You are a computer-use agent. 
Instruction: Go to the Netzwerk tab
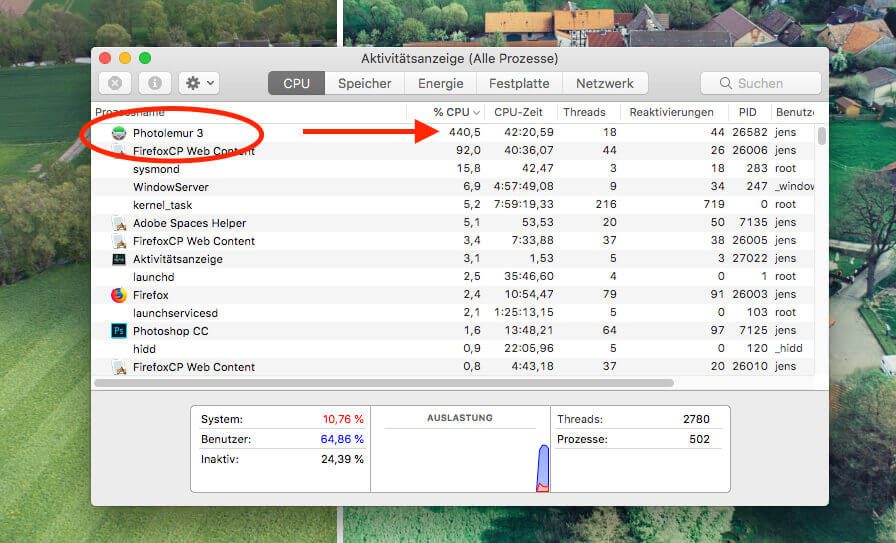click(x=605, y=83)
